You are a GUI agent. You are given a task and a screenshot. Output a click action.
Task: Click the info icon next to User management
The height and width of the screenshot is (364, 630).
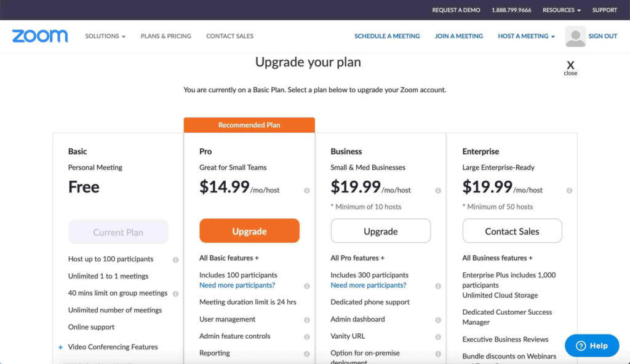[x=306, y=319]
